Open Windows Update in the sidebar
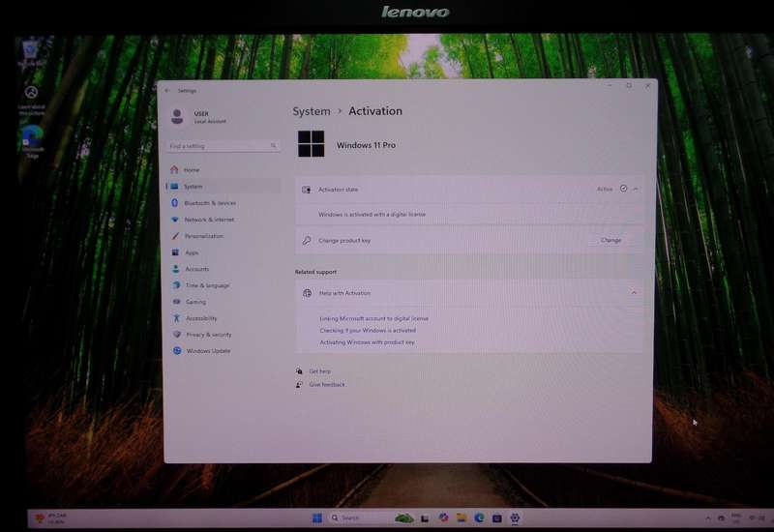 [223, 351]
